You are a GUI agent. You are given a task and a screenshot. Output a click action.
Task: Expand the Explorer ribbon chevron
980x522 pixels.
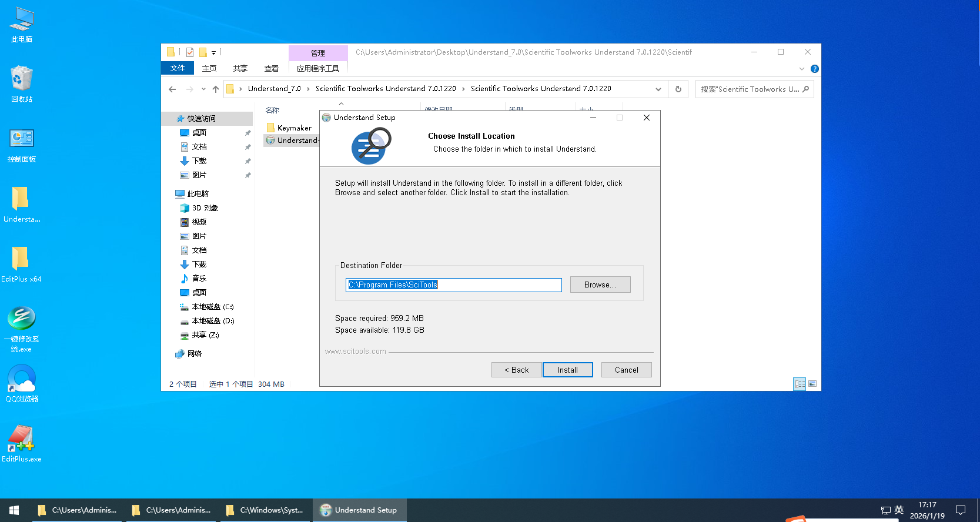[801, 69]
